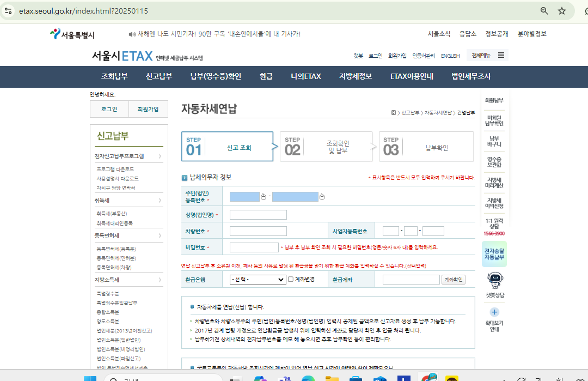
Task: Click the browser address bar URL
Action: coord(83,11)
